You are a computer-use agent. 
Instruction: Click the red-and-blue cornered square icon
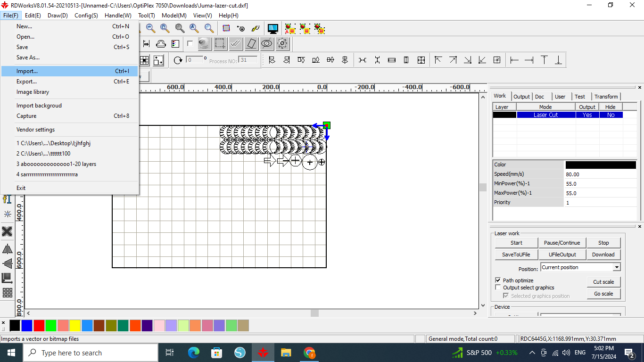(226, 28)
